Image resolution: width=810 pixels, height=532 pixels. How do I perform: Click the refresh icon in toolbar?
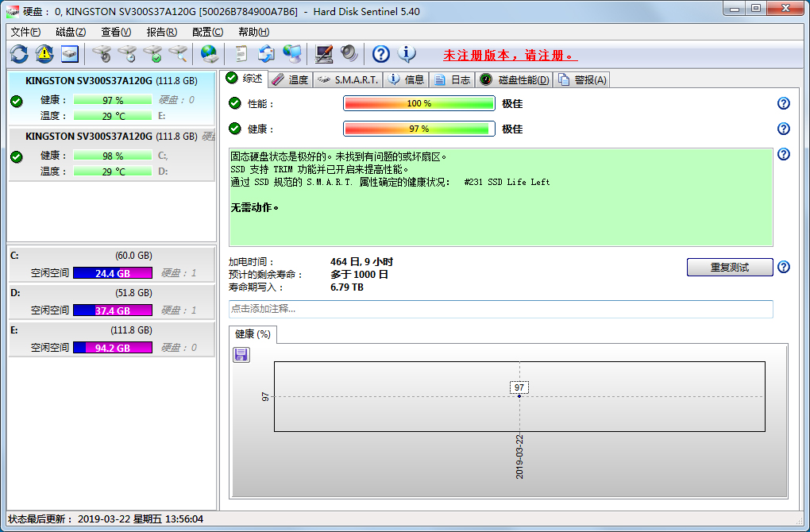[19, 54]
